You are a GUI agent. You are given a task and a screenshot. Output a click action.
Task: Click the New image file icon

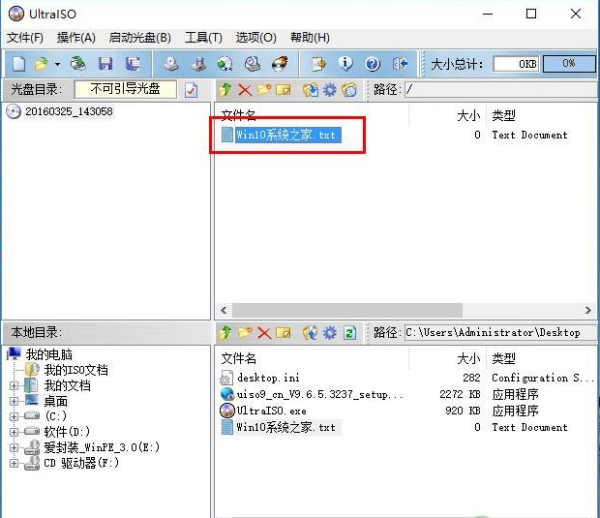coord(18,64)
